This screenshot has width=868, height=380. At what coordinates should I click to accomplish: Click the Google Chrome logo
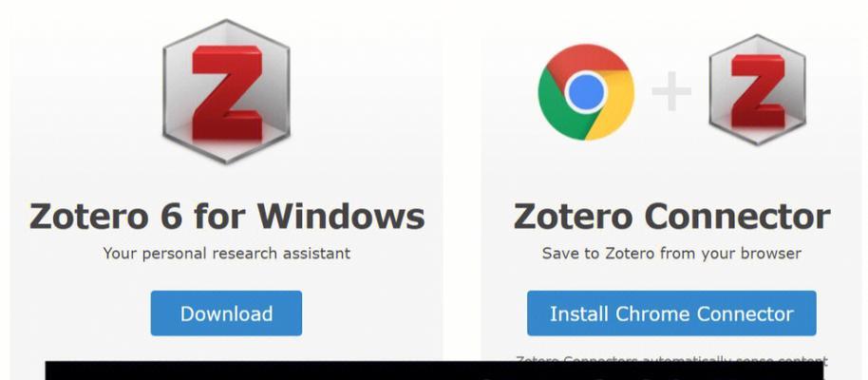[586, 92]
